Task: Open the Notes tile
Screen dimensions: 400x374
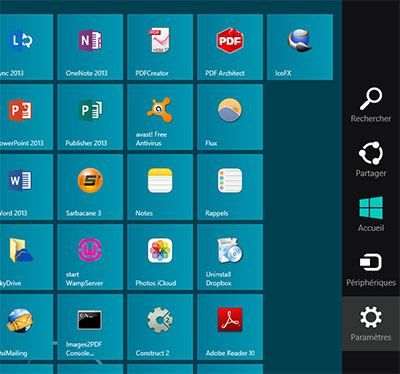Action: click(160, 187)
